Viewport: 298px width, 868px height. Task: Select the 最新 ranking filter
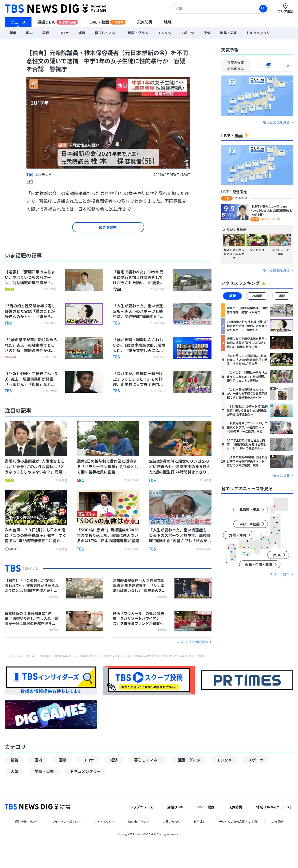point(232,296)
